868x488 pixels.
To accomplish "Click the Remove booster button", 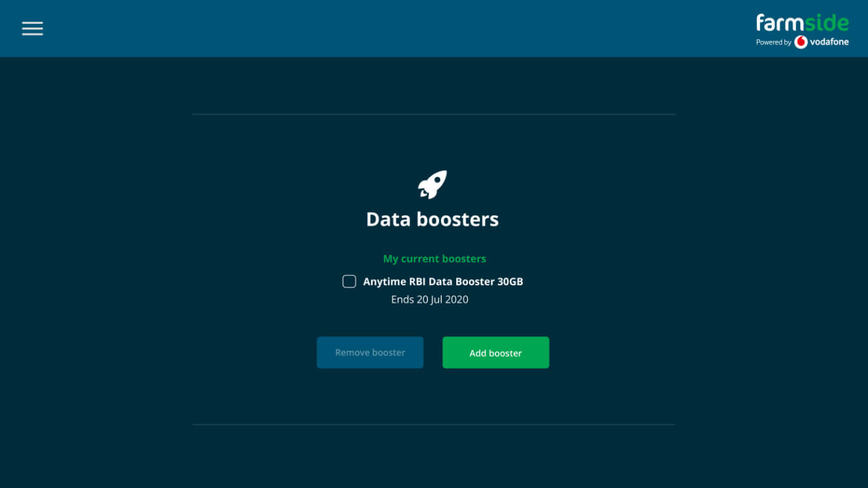I will pos(370,353).
